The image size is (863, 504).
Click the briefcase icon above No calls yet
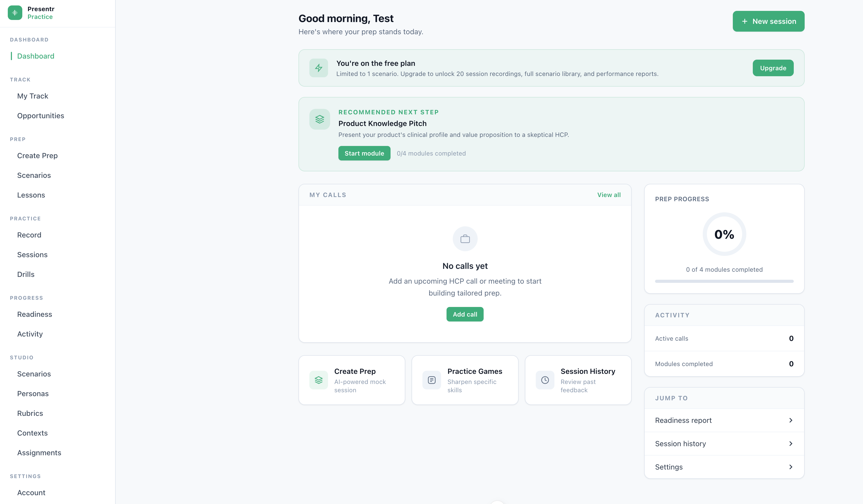point(465,239)
